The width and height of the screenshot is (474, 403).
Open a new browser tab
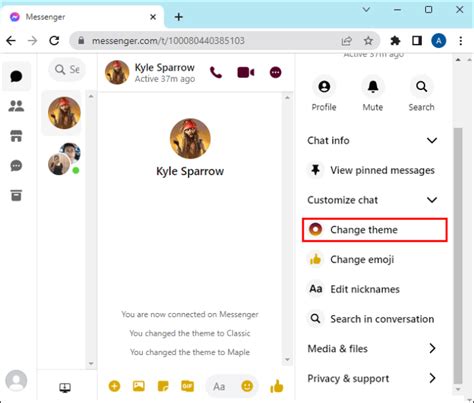(x=179, y=17)
